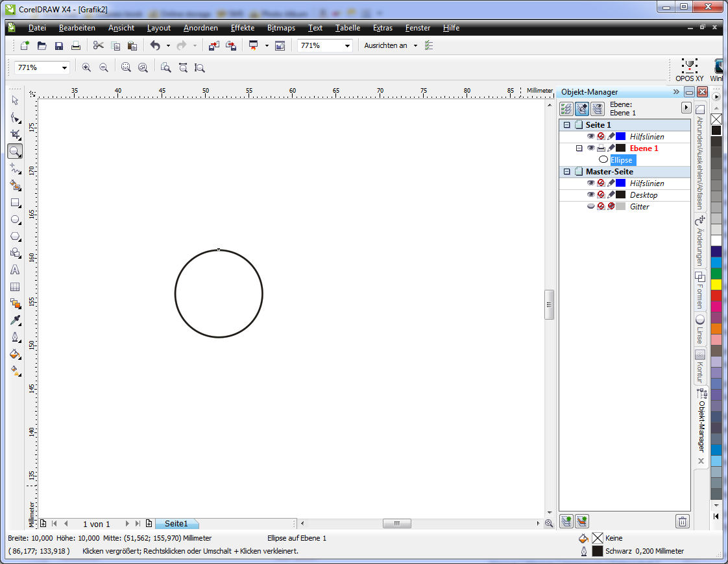Click the yellow color swatch in palette
This screenshot has height=564, width=728.
click(716, 285)
